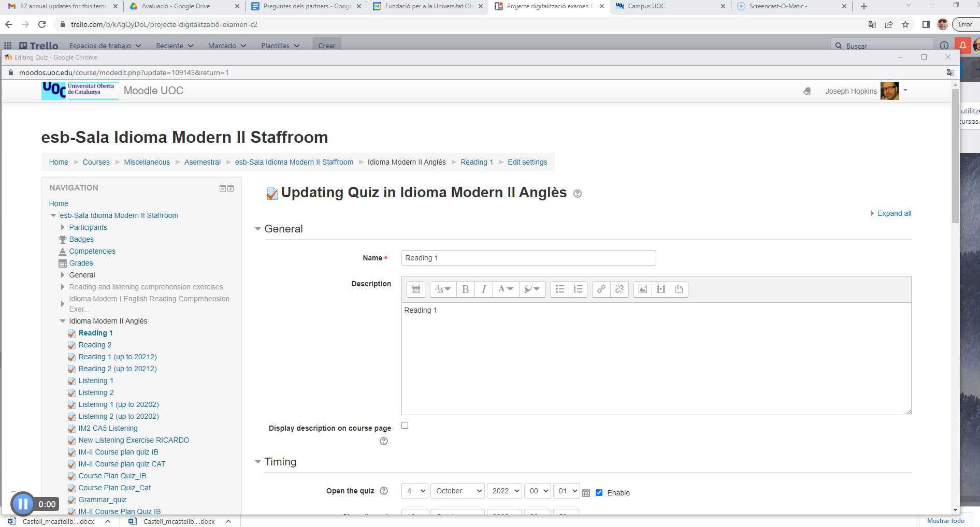Open the year 2022 dropdown
Image resolution: width=980 pixels, height=527 pixels.
503,491
